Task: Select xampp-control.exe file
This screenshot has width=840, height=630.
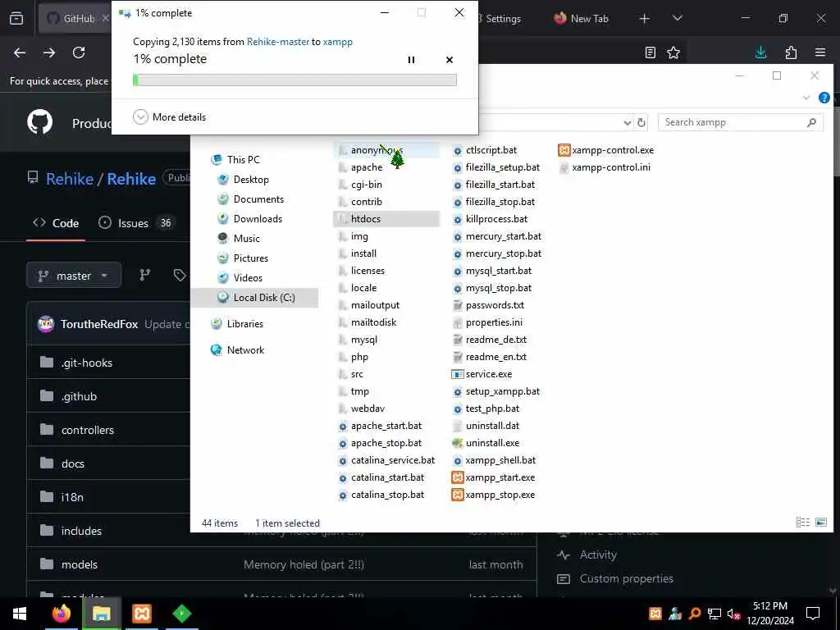Action: (x=606, y=150)
